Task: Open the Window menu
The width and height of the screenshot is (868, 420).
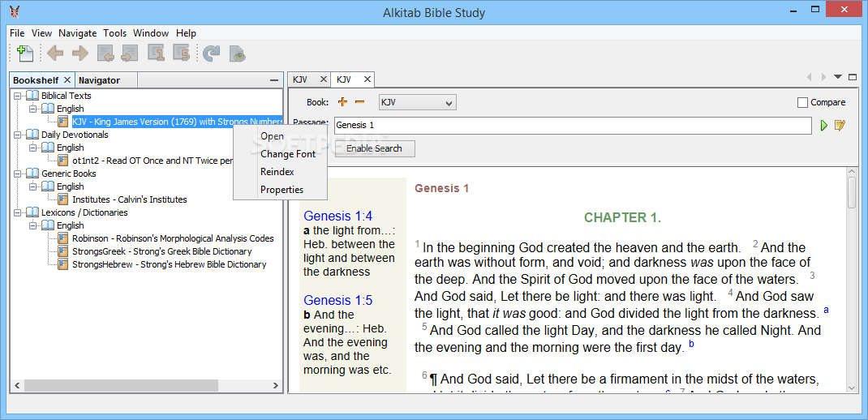Action: click(x=151, y=33)
